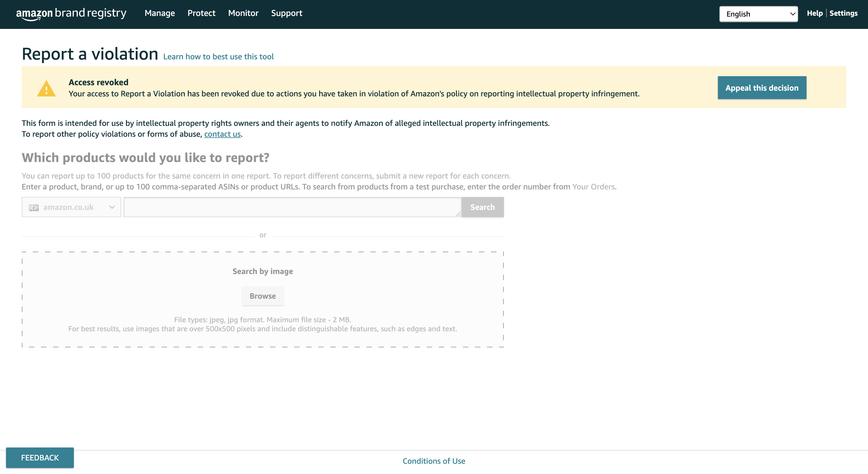Click Appeal this decision button
Image resolution: width=868 pixels, height=474 pixels.
click(762, 88)
